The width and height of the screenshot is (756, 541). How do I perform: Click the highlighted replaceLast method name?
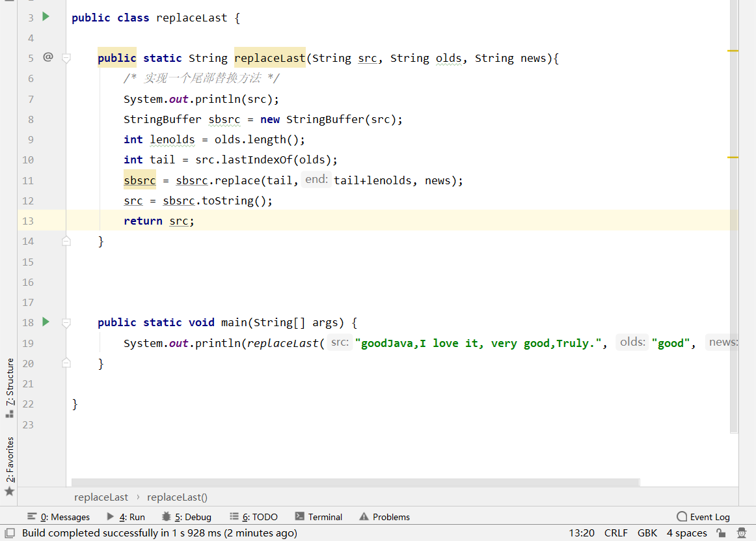tap(270, 58)
